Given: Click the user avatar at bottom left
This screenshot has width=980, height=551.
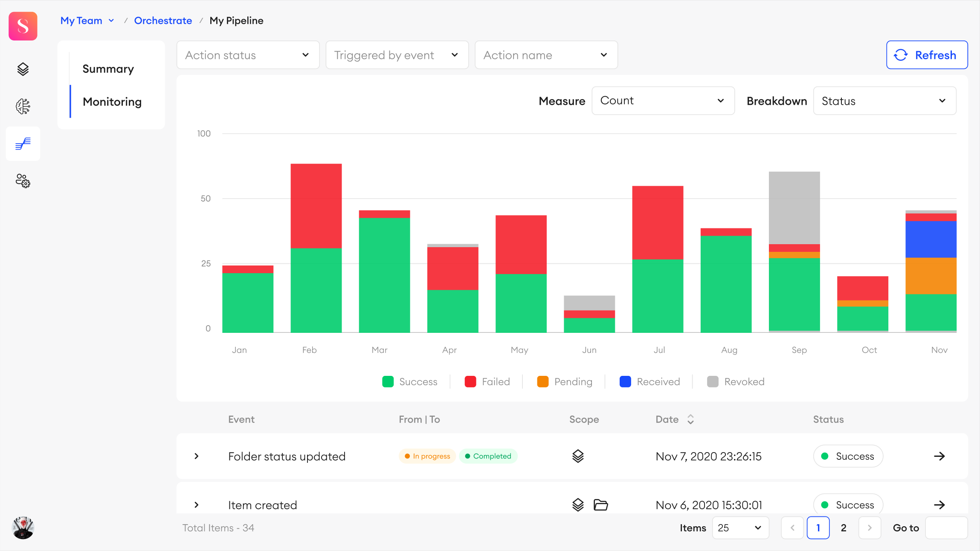Looking at the screenshot, I should point(23,528).
